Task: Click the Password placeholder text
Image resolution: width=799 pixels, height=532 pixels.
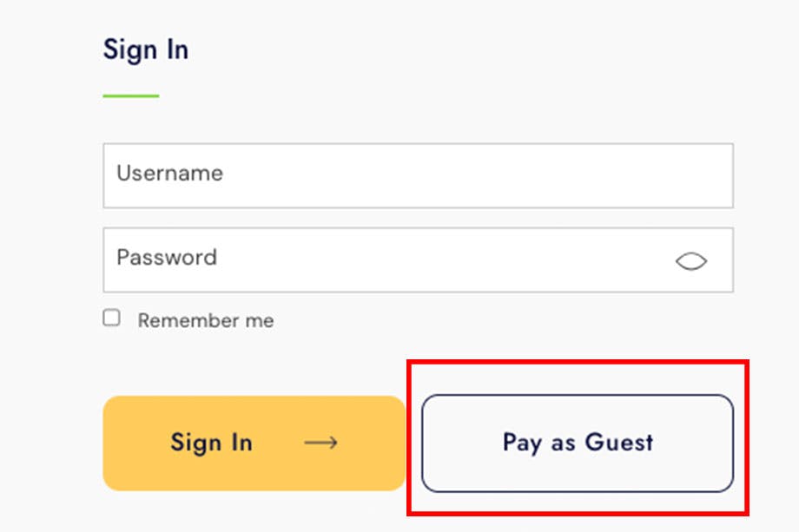Action: (x=167, y=257)
